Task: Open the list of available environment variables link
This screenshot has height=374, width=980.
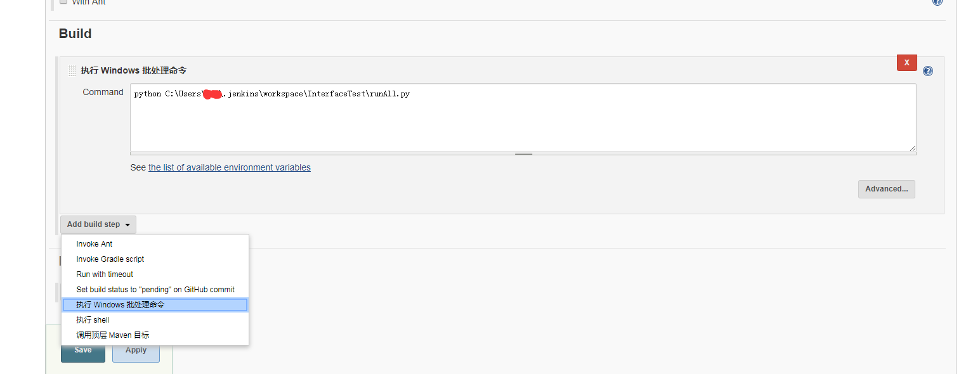Action: click(x=230, y=168)
